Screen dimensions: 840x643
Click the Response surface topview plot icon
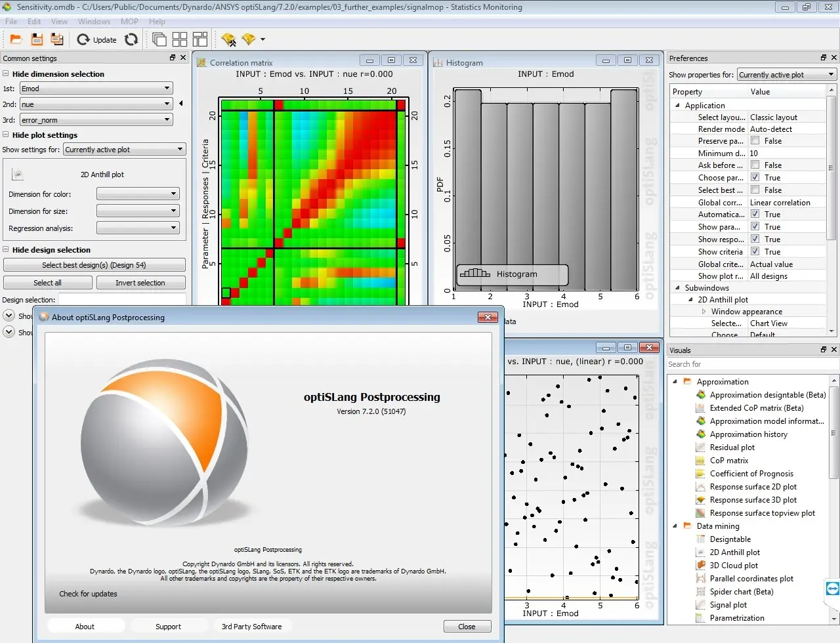701,513
